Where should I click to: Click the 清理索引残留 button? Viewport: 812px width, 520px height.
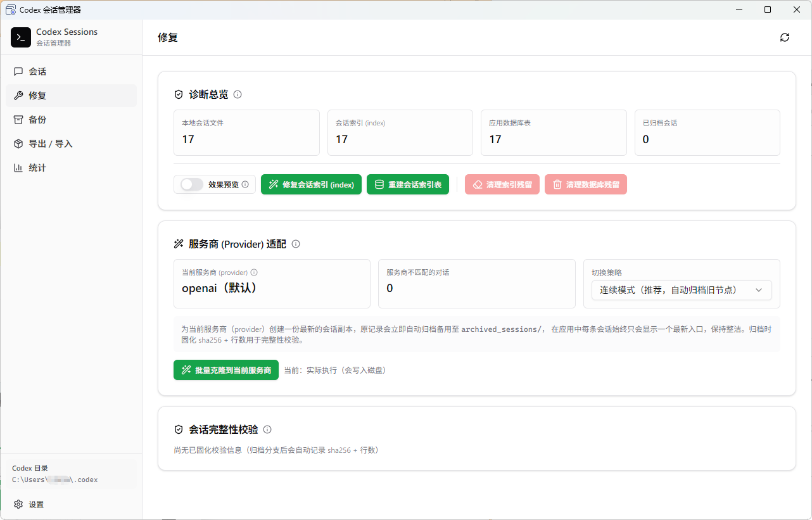click(502, 184)
